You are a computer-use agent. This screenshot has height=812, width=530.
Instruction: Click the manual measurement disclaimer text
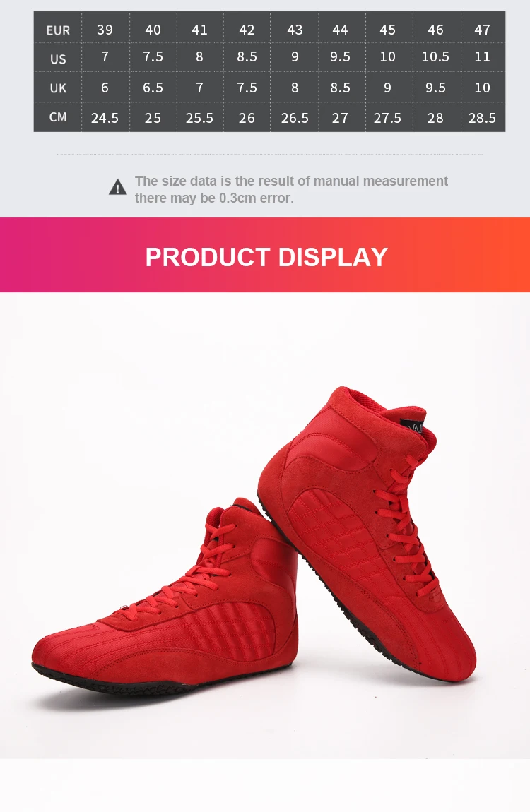pos(291,189)
